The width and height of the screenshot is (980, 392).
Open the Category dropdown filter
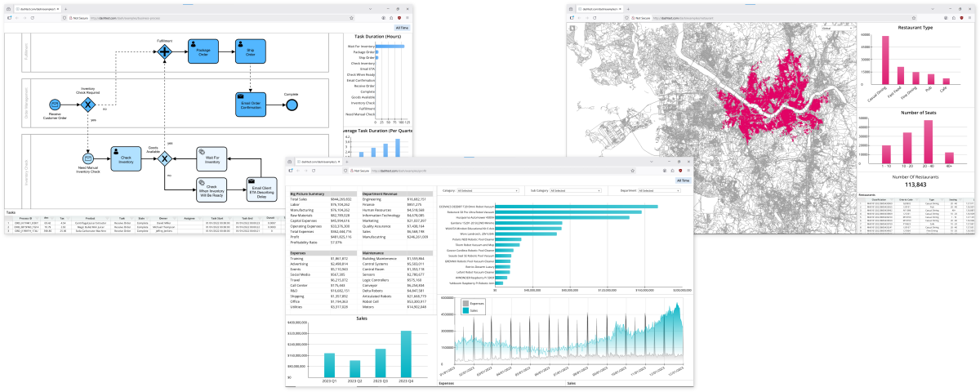click(x=489, y=190)
